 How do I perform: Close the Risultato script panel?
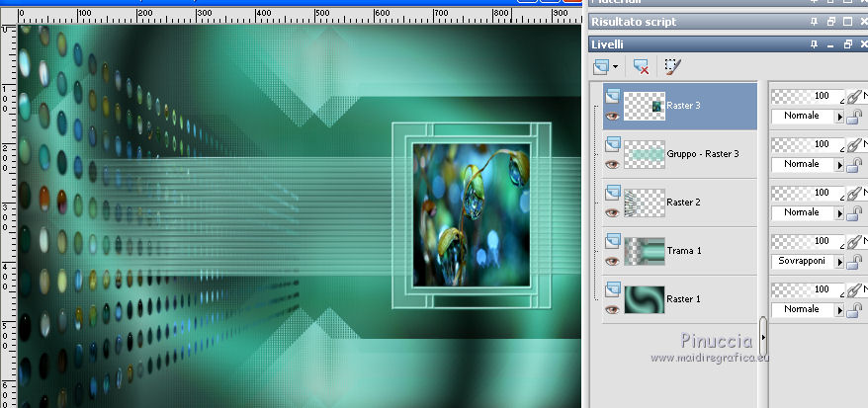(864, 22)
